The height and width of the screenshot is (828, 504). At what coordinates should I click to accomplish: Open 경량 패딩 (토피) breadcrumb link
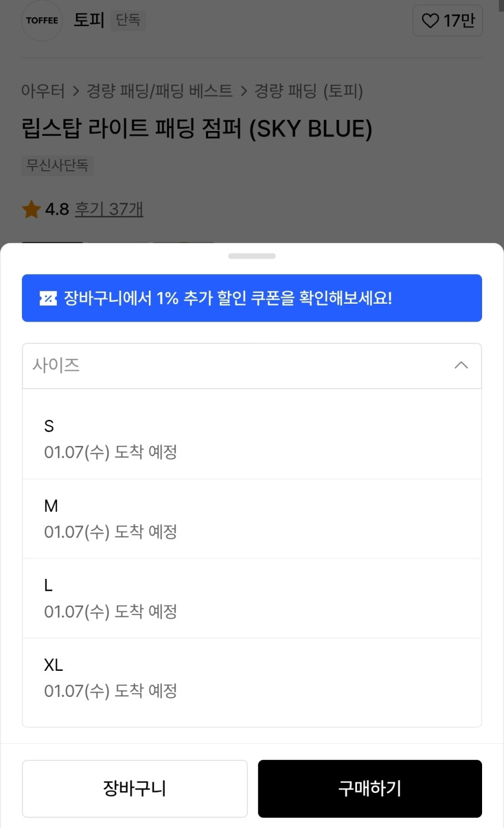tap(308, 91)
